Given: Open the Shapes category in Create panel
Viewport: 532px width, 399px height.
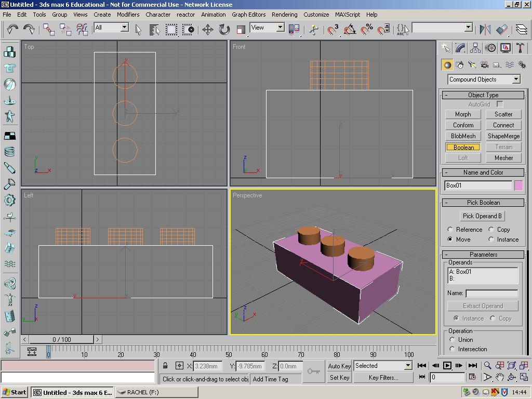Looking at the screenshot, I should 460,64.
